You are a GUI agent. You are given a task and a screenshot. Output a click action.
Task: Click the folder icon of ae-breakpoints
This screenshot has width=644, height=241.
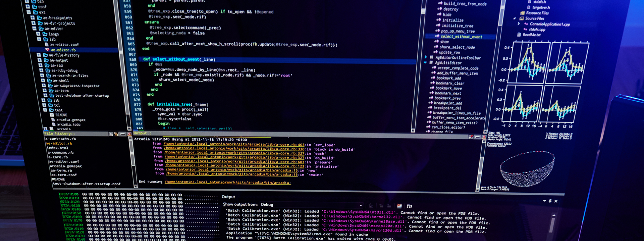point(39,18)
